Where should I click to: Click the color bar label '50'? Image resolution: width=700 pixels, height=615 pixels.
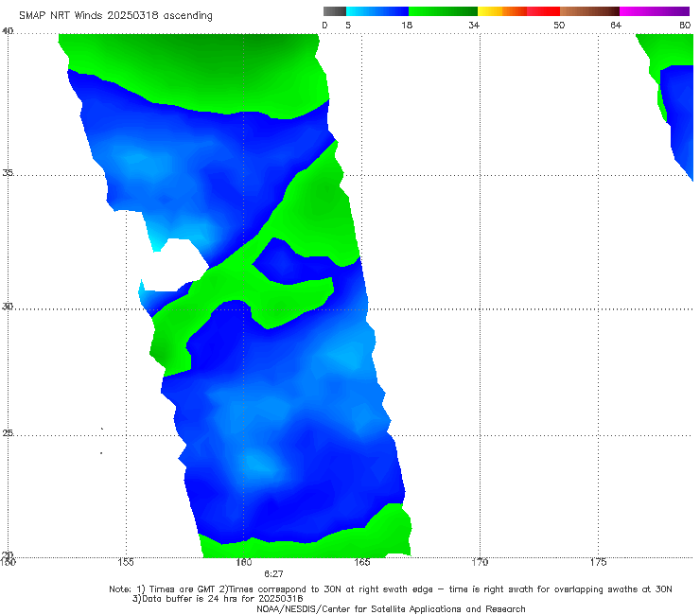click(559, 25)
